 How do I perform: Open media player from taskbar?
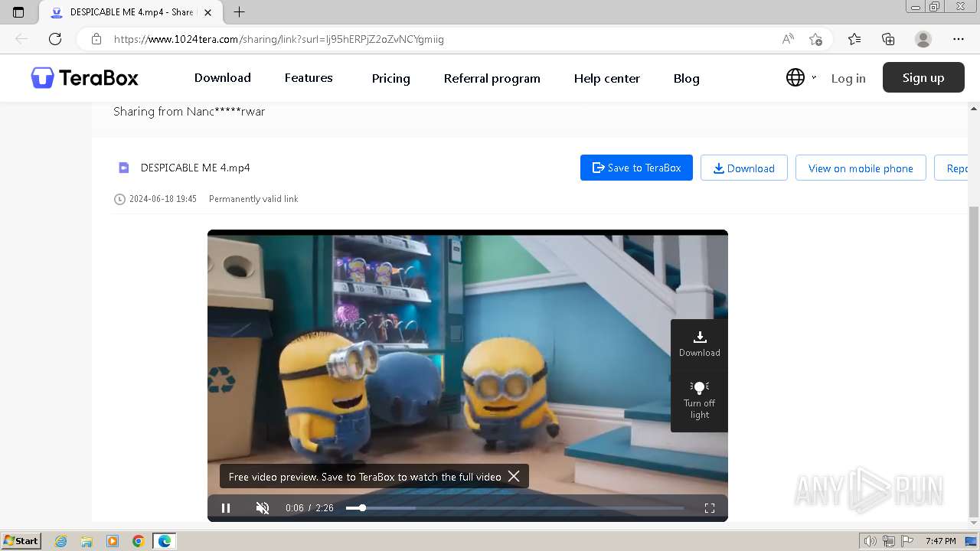(113, 541)
